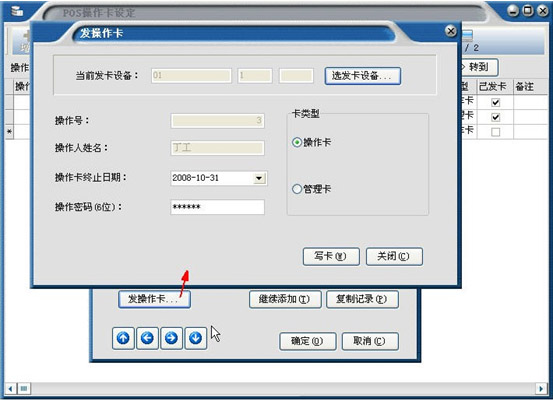This screenshot has height=400, width=553.
Task: Toggle the second 已发卡 checkbox
Action: click(496, 117)
